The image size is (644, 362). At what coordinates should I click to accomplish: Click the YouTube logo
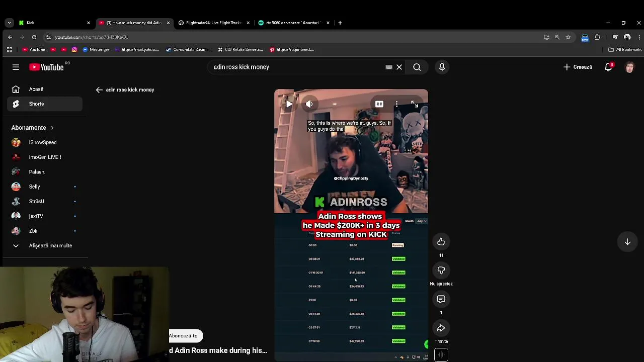[46, 67]
